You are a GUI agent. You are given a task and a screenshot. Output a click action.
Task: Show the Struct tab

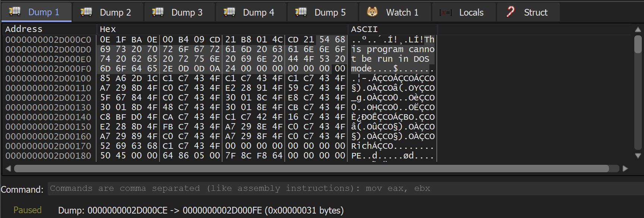coord(528,12)
